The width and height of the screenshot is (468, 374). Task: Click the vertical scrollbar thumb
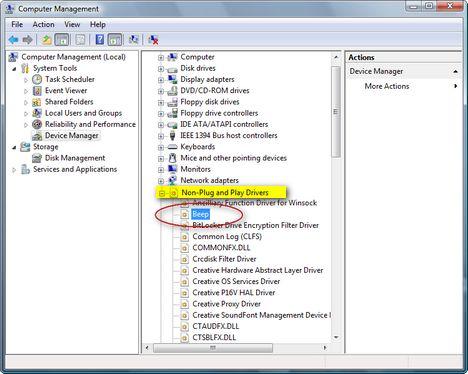[x=336, y=112]
